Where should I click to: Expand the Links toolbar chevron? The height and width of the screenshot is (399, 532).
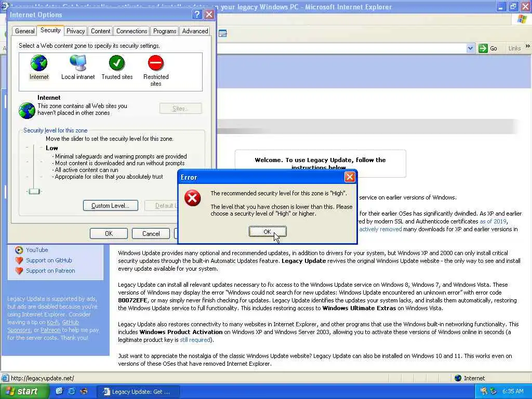[x=528, y=46]
